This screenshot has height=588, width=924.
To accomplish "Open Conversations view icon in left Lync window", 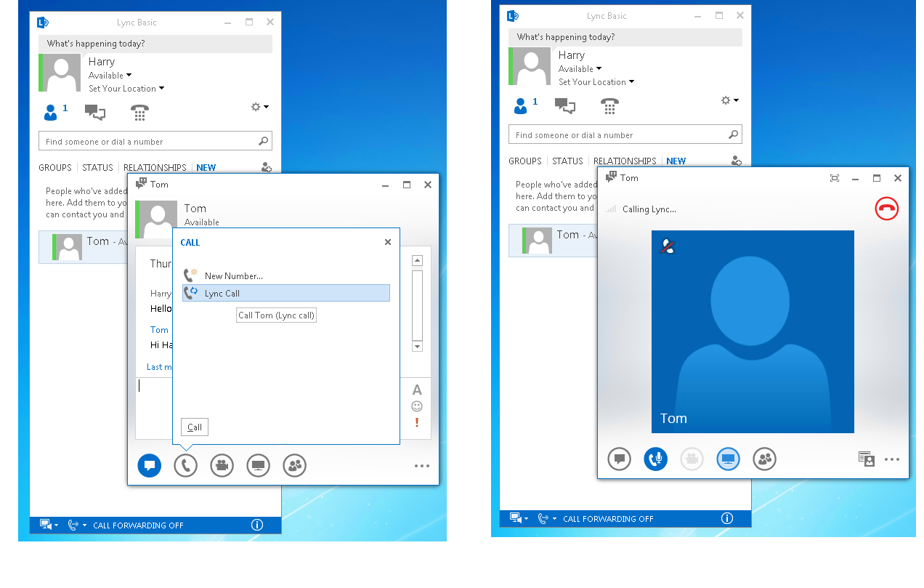I will click(x=95, y=113).
